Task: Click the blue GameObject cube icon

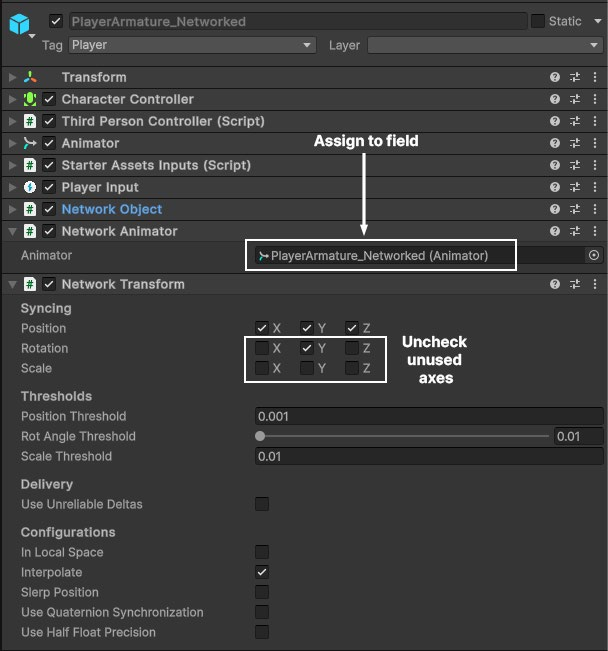Action: (x=19, y=24)
